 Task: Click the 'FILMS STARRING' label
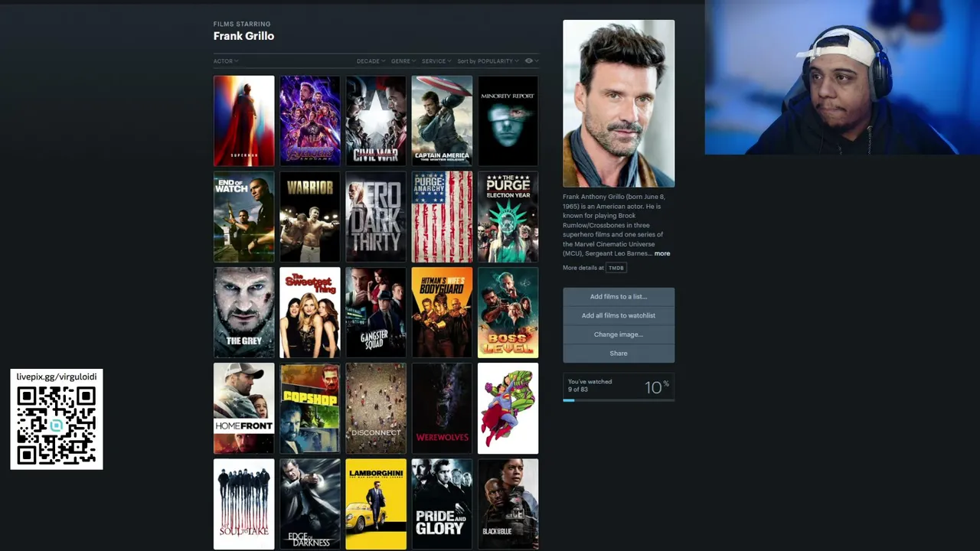(242, 24)
